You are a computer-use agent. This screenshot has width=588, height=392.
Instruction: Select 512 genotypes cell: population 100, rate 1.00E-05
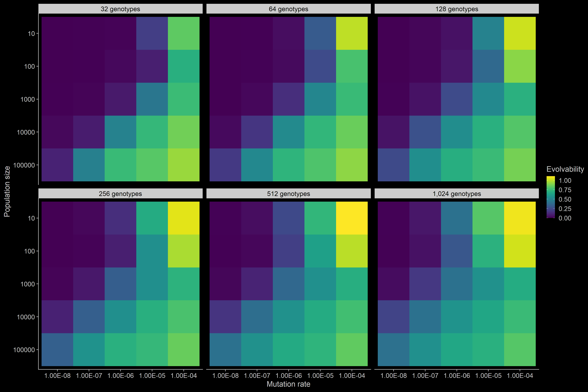[320, 251]
